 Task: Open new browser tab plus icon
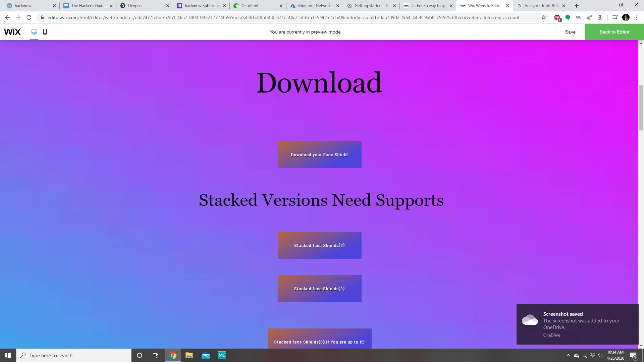click(577, 6)
